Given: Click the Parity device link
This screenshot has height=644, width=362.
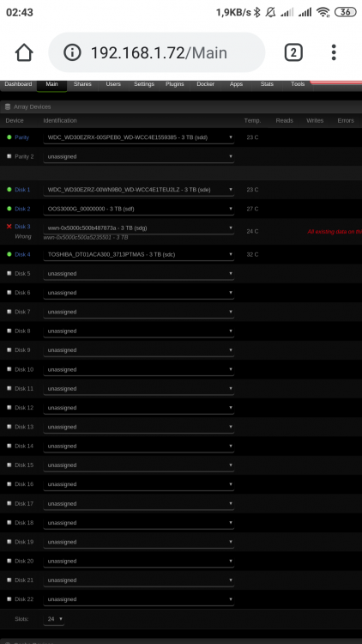Looking at the screenshot, I should [21, 137].
